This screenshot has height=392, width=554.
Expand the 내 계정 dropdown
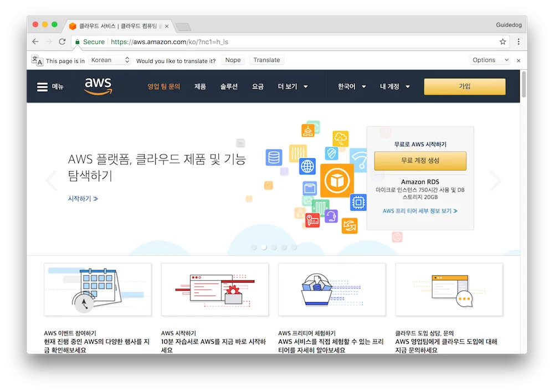click(x=394, y=86)
